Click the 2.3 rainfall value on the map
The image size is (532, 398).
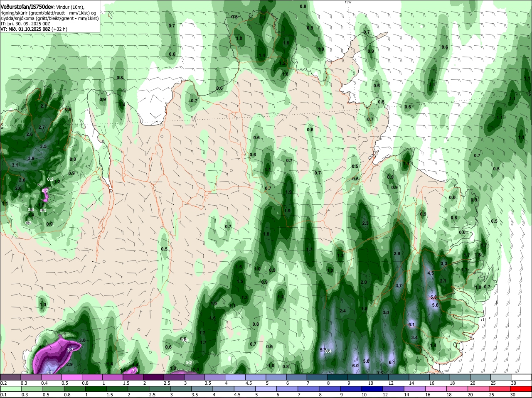pos(365,223)
